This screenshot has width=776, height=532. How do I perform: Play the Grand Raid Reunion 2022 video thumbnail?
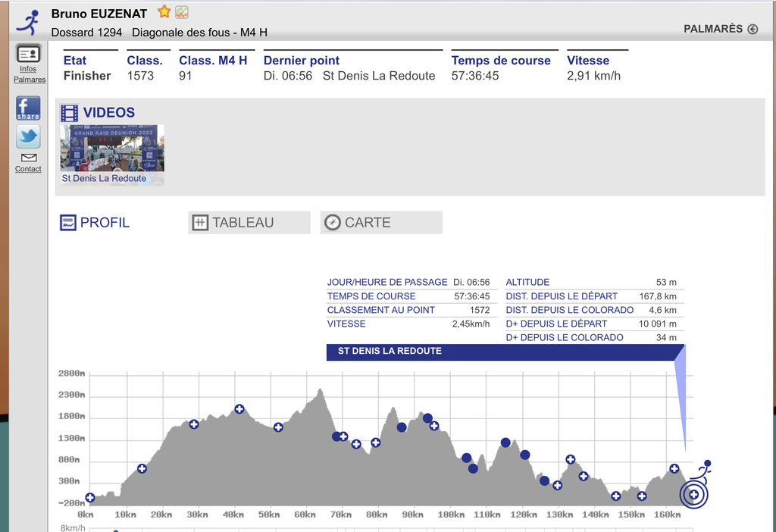tap(112, 148)
